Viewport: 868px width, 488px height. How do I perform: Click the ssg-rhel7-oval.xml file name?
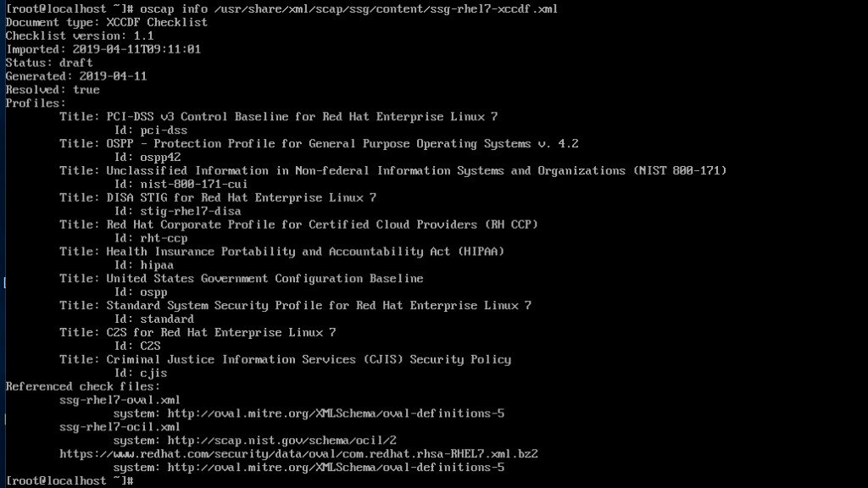pyautogui.click(x=120, y=400)
